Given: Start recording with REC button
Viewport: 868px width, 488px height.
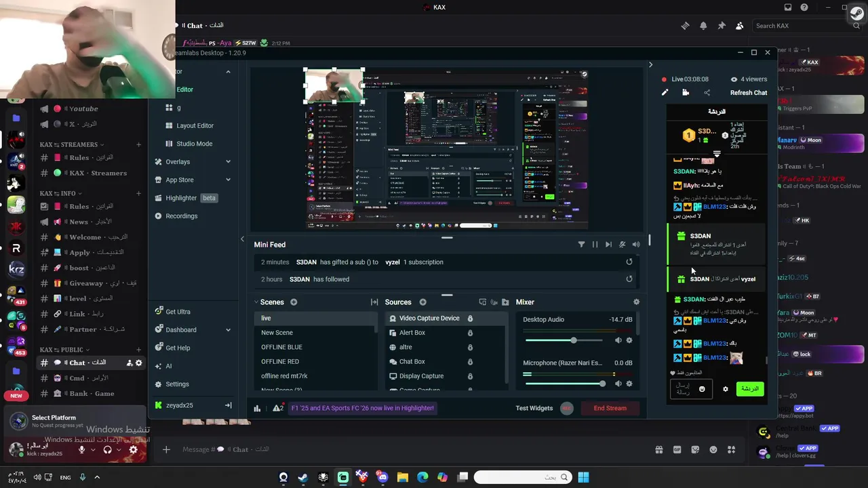Looking at the screenshot, I should [567, 408].
